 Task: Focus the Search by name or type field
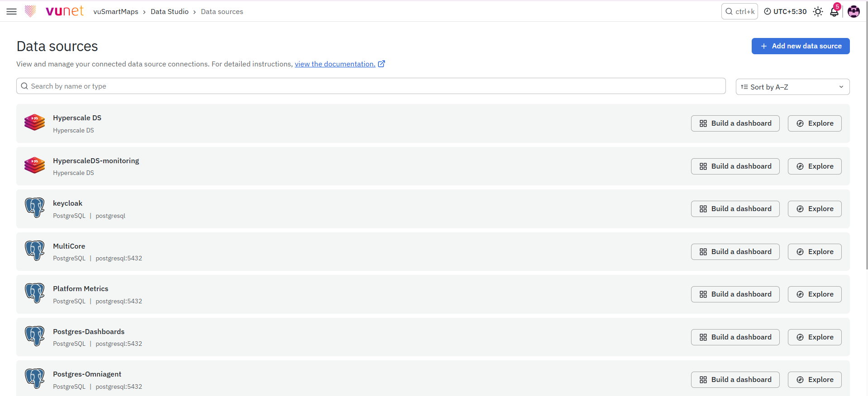coord(371,86)
